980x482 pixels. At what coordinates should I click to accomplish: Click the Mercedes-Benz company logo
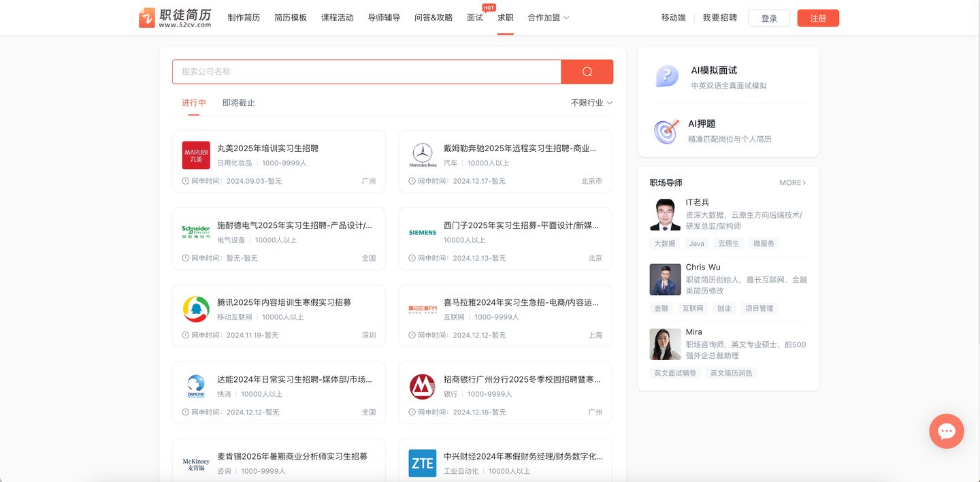click(x=423, y=155)
